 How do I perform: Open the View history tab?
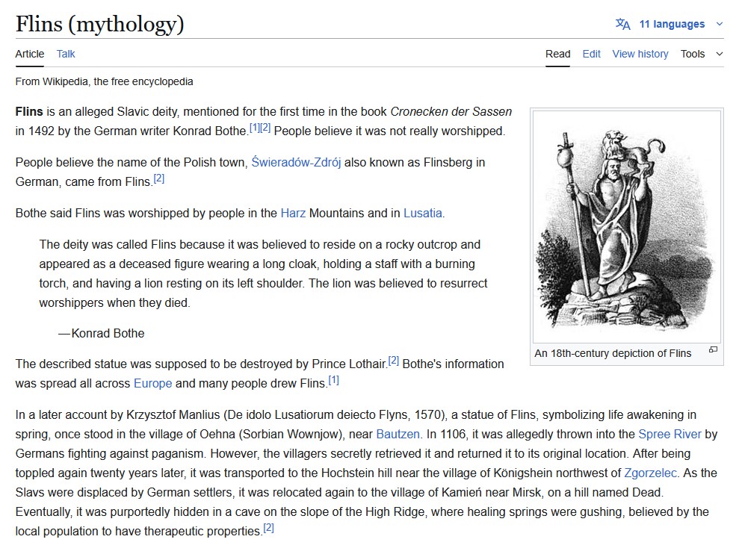click(640, 55)
